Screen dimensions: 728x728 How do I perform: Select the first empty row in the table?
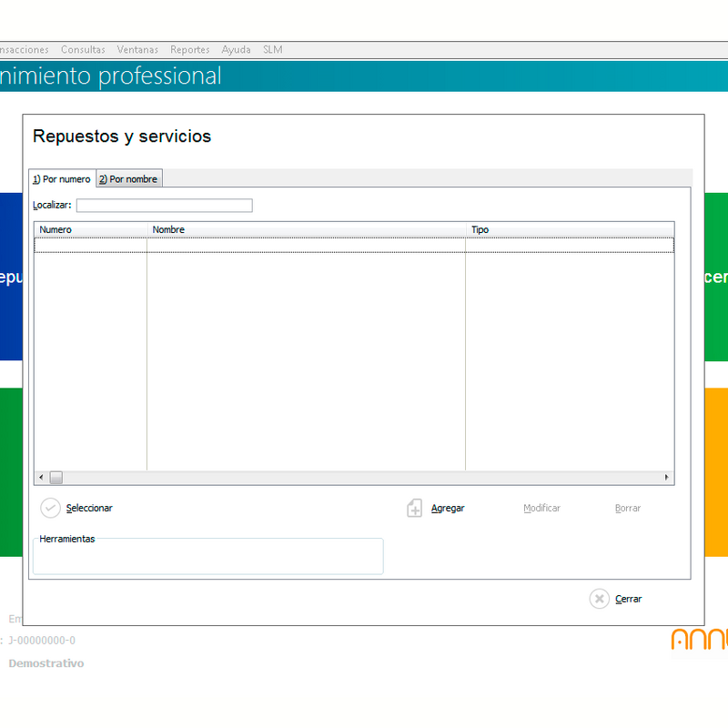tap(354, 245)
